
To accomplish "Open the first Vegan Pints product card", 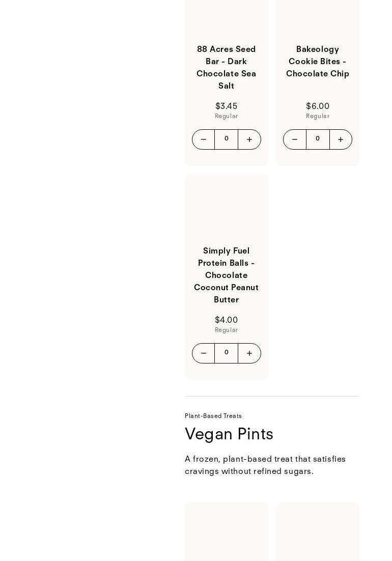I will [x=227, y=532].
